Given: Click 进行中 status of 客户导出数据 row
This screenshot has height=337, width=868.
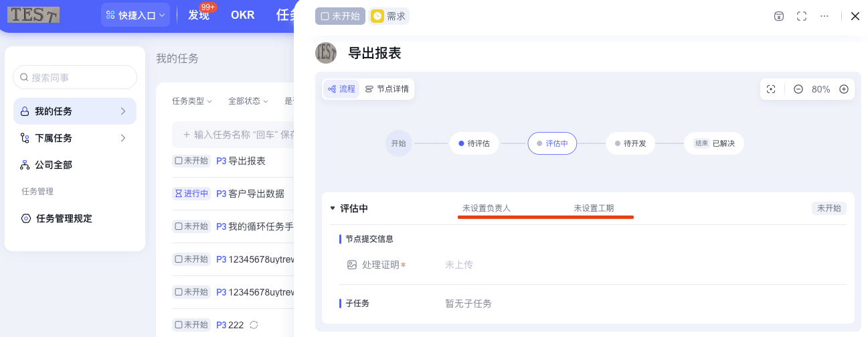Looking at the screenshot, I should point(191,194).
